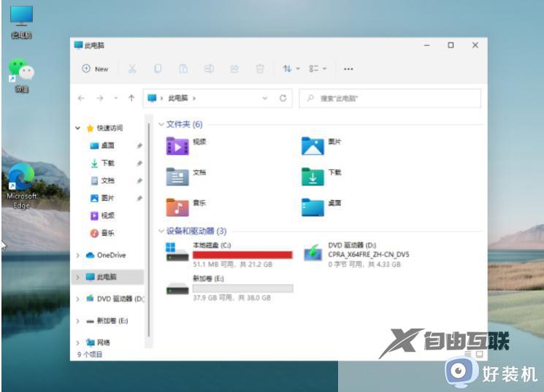Click the navigation pane scrollbar
Screen dimensions: 544x392
click(x=149, y=231)
